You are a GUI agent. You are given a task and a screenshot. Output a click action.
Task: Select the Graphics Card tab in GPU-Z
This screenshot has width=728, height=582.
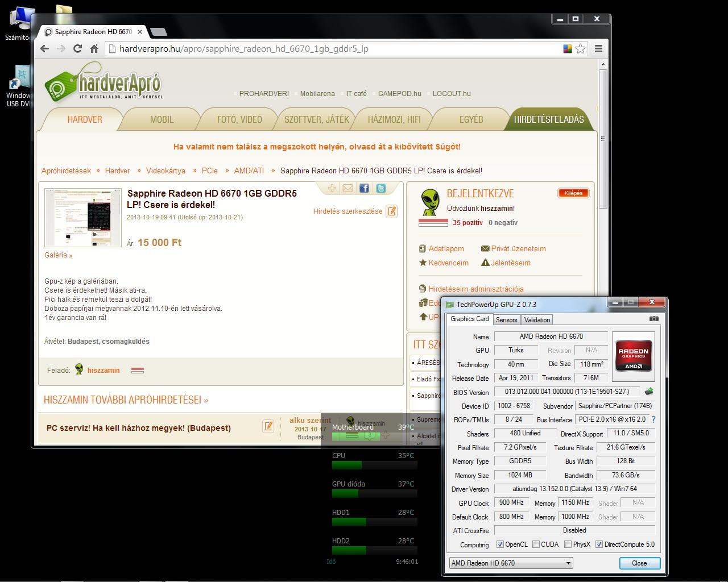pos(469,319)
